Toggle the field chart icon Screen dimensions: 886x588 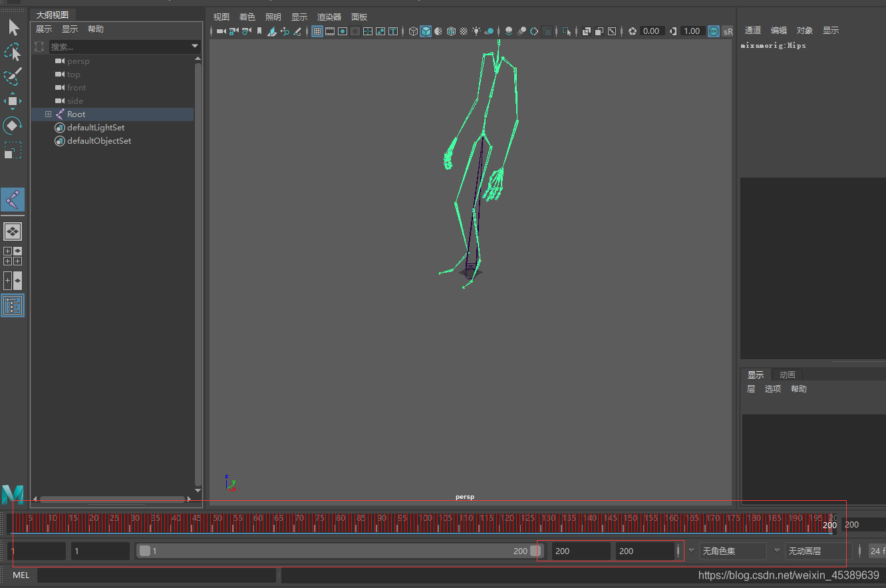tap(368, 31)
